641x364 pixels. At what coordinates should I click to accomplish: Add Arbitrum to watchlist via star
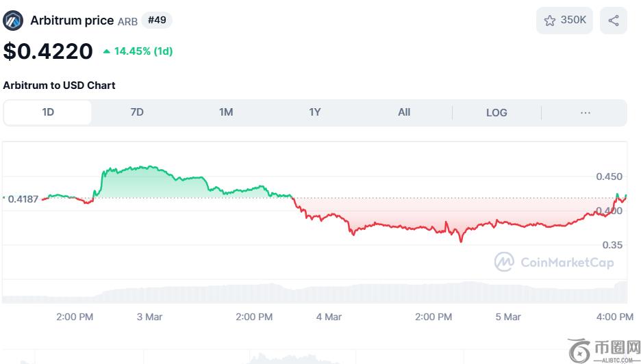549,21
